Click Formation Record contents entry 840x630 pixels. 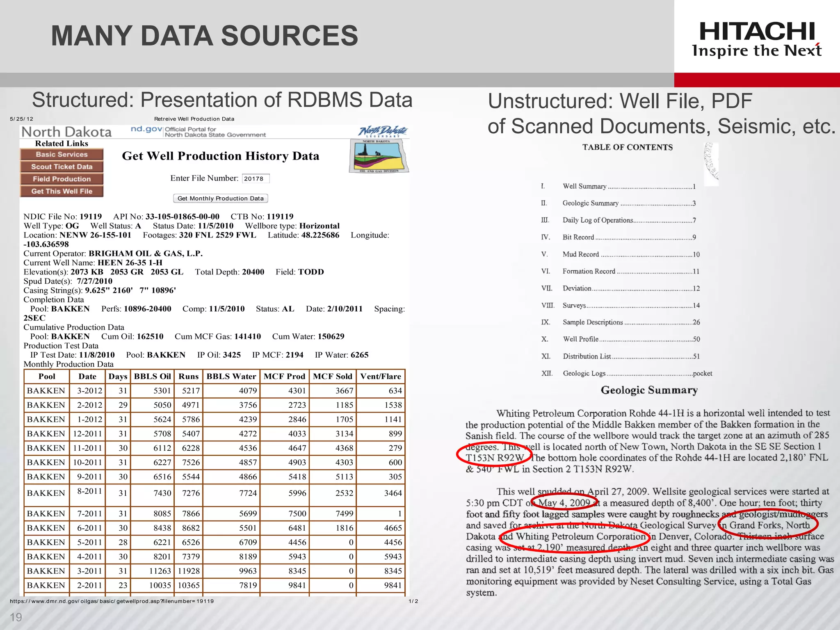tap(620, 272)
